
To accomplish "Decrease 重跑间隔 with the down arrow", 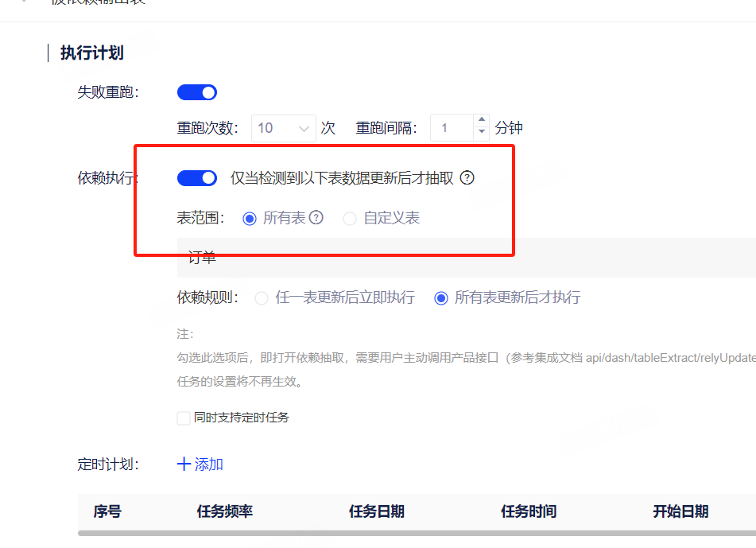I will click(482, 133).
